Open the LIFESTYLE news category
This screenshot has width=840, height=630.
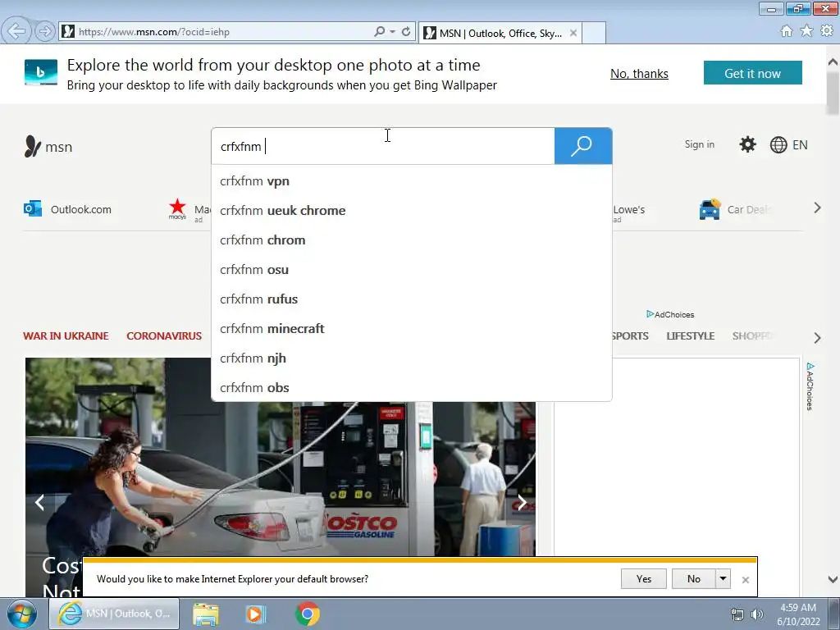(691, 336)
